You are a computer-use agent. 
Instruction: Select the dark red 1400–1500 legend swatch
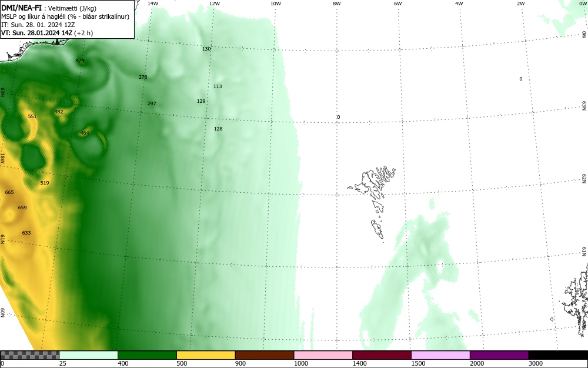382,355
